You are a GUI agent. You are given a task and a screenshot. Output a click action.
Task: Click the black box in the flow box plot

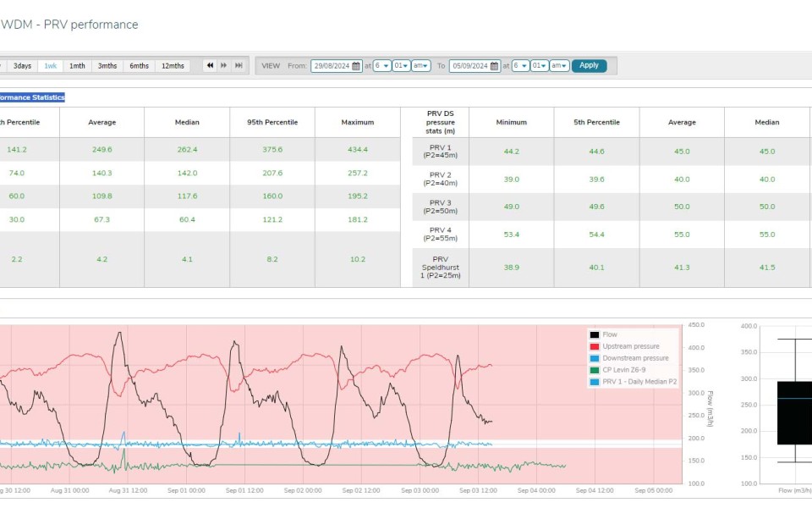tap(794, 412)
